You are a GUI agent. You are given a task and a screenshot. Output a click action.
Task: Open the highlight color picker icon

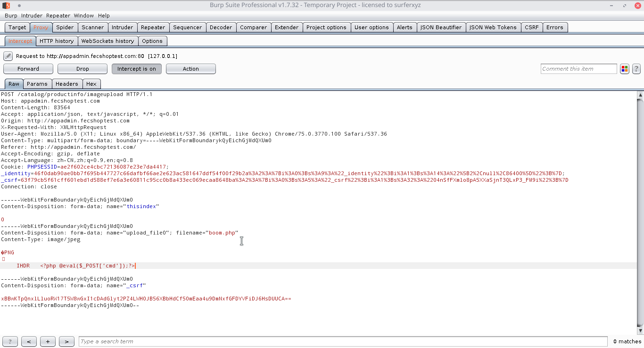click(625, 69)
